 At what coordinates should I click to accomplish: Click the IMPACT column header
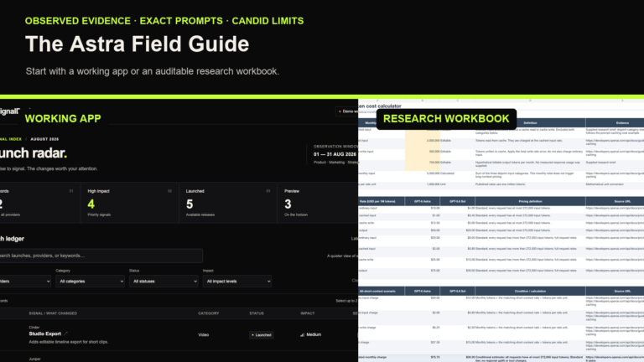308,313
